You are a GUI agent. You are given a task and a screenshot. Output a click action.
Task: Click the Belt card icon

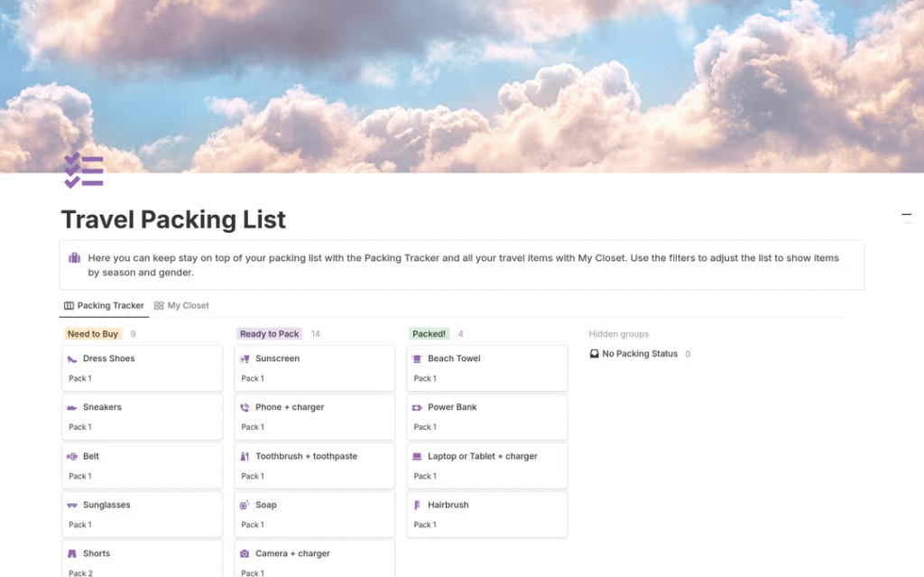point(72,457)
